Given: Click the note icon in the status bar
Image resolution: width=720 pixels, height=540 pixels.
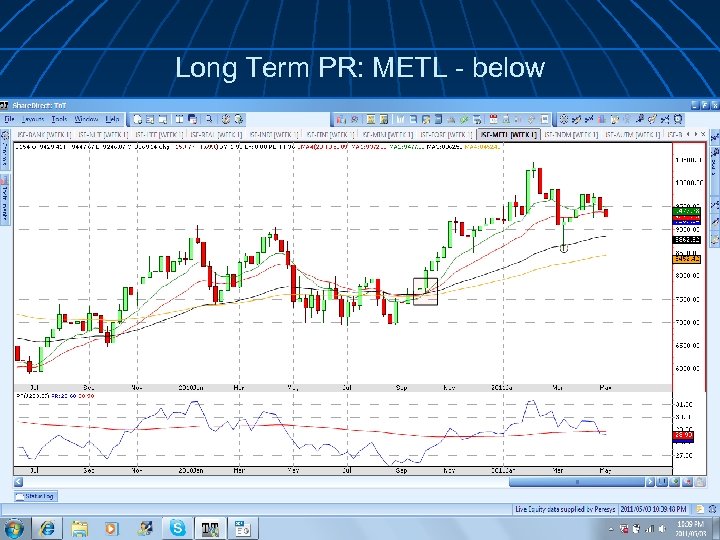Looking at the screenshot, I should [699, 509].
